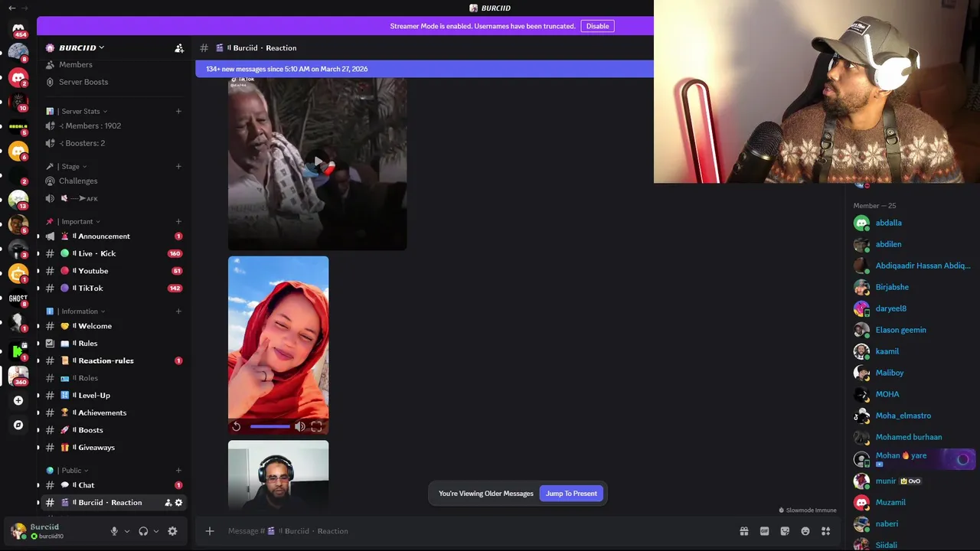Click Edit Channel gear on Burciid Reaction
Viewport: 980px width, 551px height.
point(179,503)
